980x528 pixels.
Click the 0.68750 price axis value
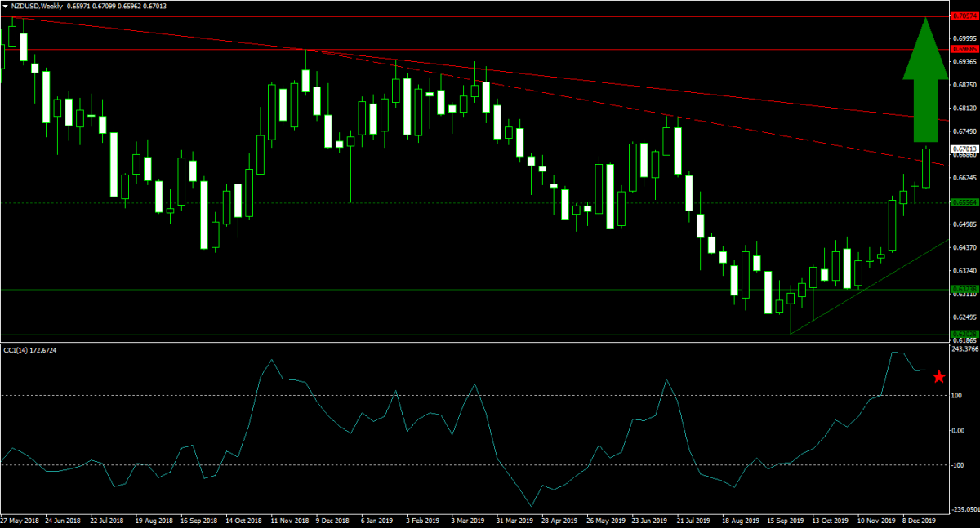tap(964, 84)
